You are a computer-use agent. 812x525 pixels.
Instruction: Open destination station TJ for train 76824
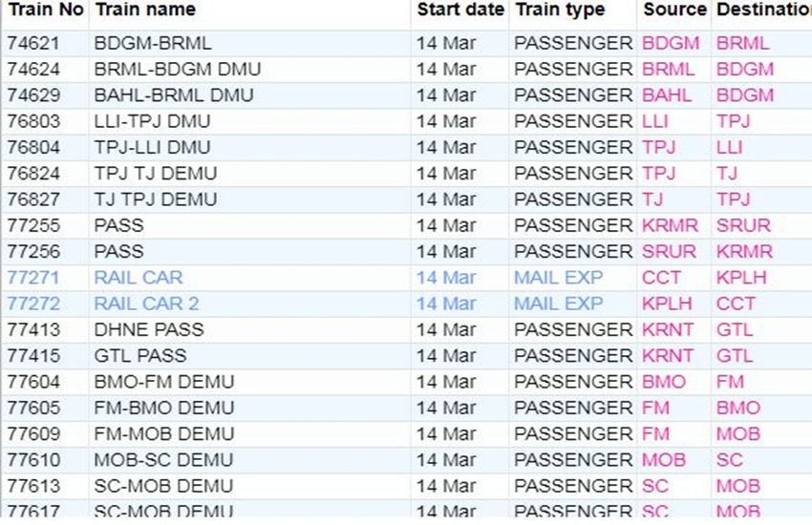click(727, 174)
